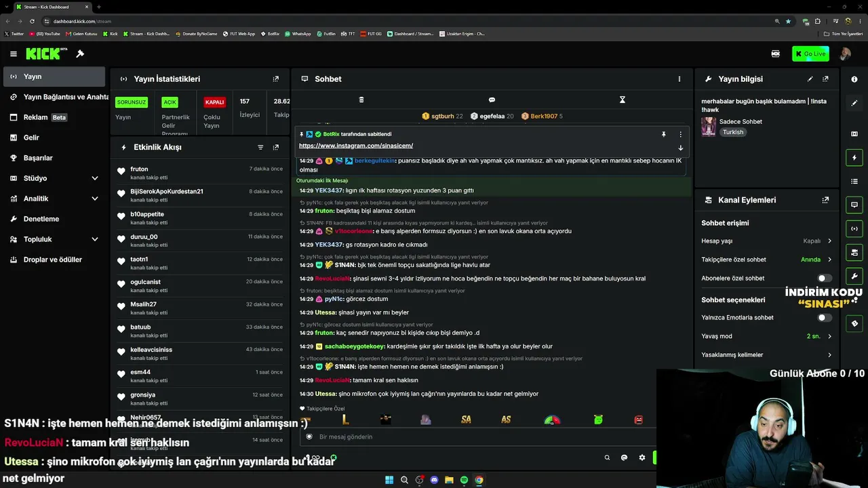Open the pinned tool icon beside Kick logo
Viewport: 868px width, 488px height.
80,54
